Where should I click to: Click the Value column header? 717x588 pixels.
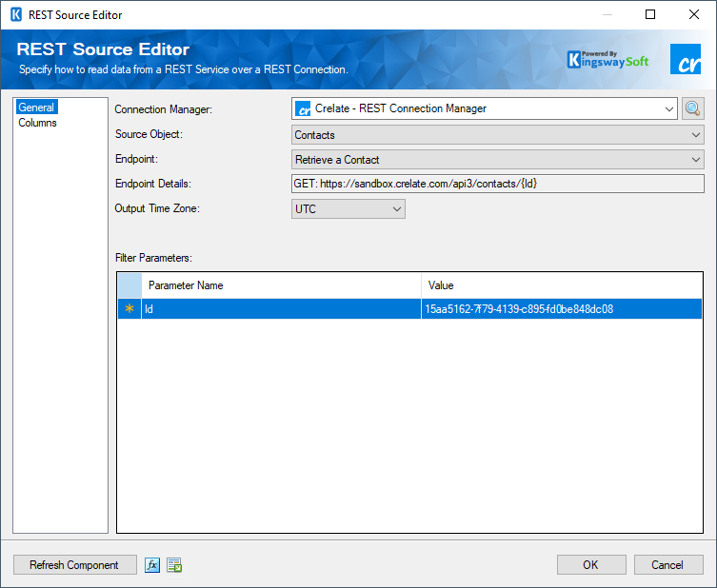(x=562, y=285)
